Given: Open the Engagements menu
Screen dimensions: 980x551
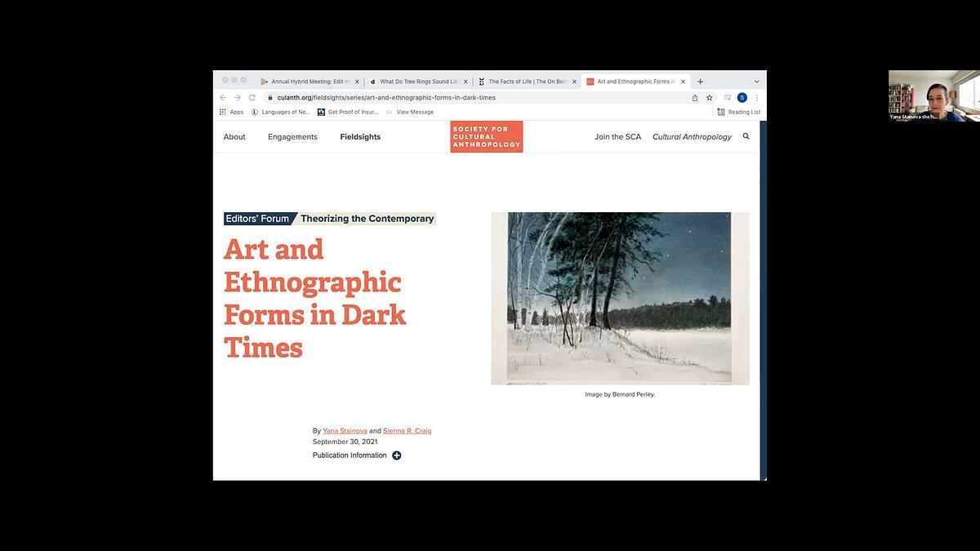Looking at the screenshot, I should pos(292,137).
